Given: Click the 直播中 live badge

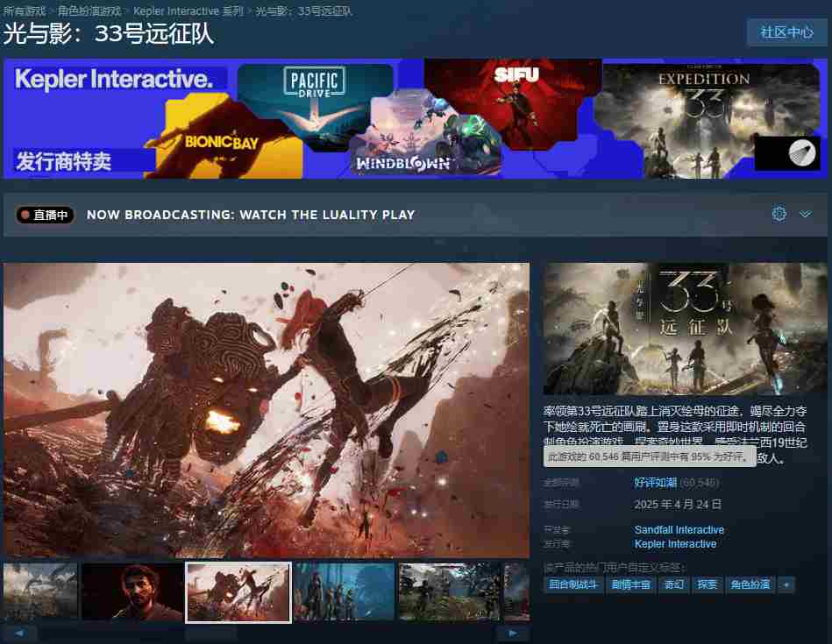Looking at the screenshot, I should [x=45, y=215].
